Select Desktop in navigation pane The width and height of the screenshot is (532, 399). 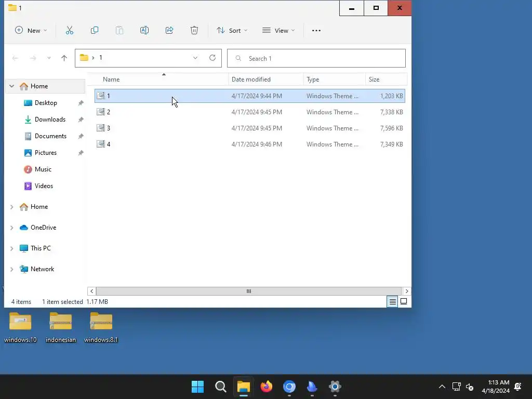46,103
